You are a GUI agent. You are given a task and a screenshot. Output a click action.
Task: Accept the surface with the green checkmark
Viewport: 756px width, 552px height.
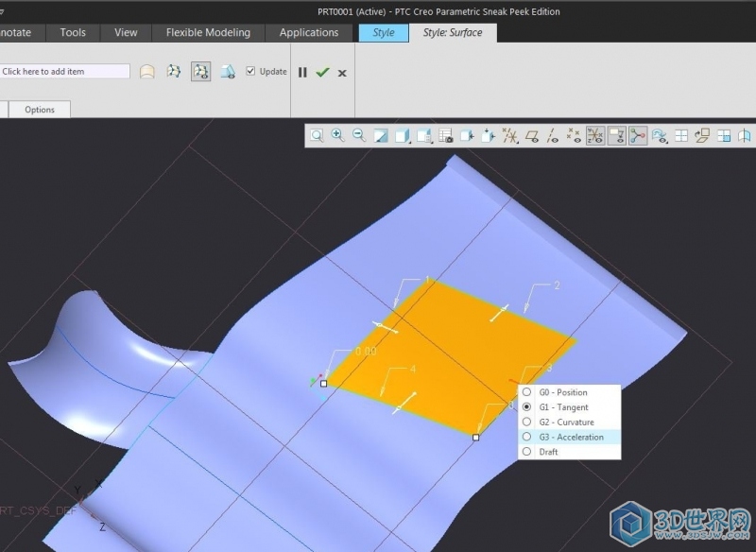point(322,73)
